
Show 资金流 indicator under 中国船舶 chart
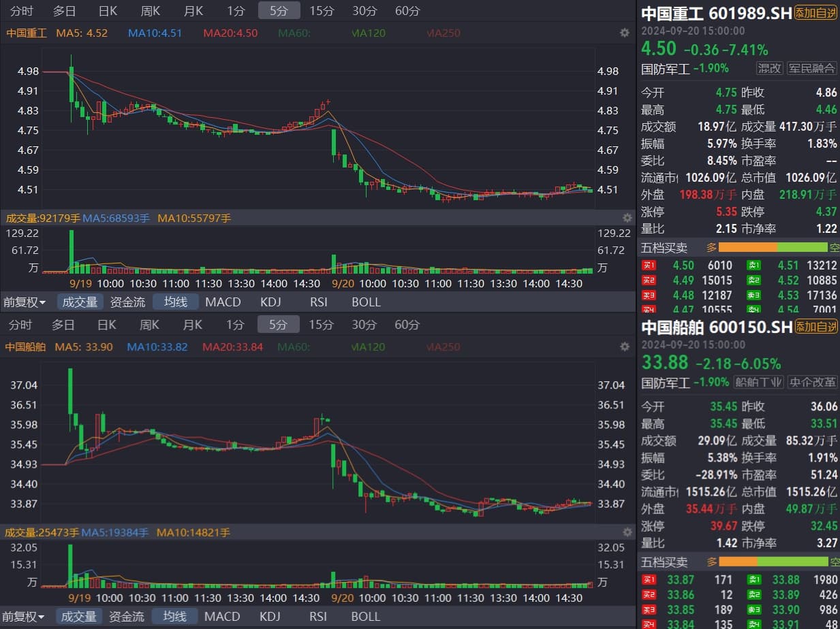[x=127, y=617]
